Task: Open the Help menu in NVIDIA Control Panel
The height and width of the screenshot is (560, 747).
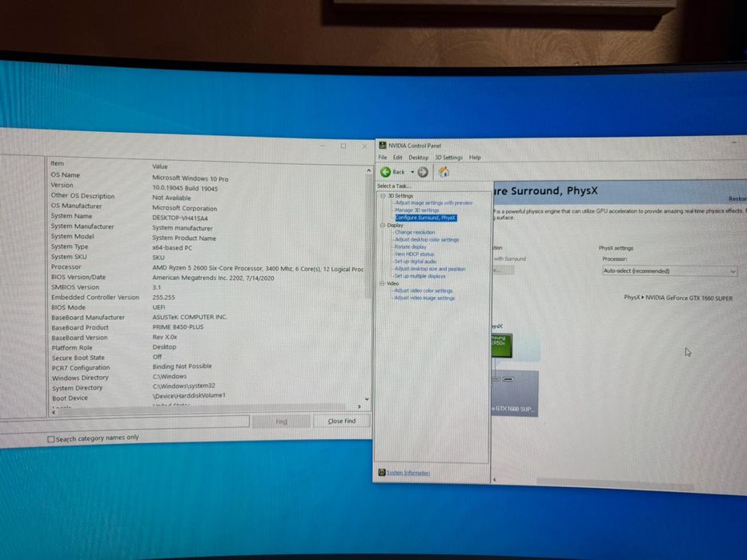Action: (475, 158)
